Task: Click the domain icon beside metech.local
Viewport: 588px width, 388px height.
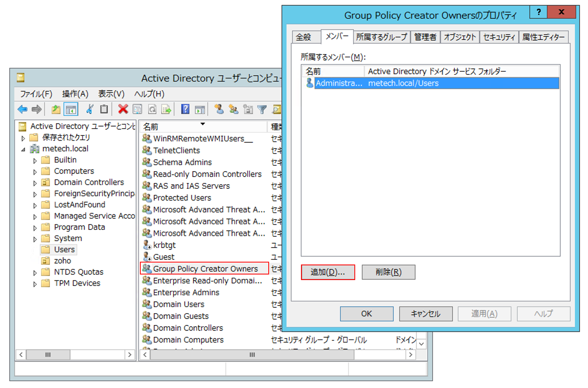Action: 35,149
